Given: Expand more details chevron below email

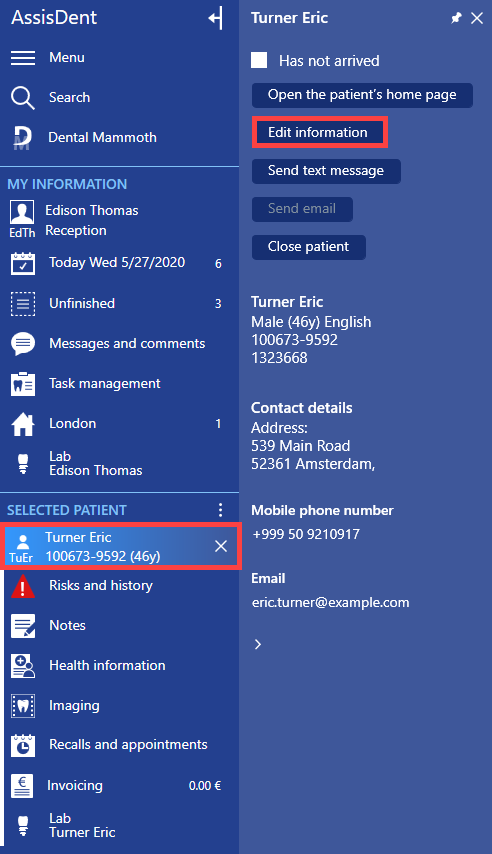Looking at the screenshot, I should click(x=258, y=644).
